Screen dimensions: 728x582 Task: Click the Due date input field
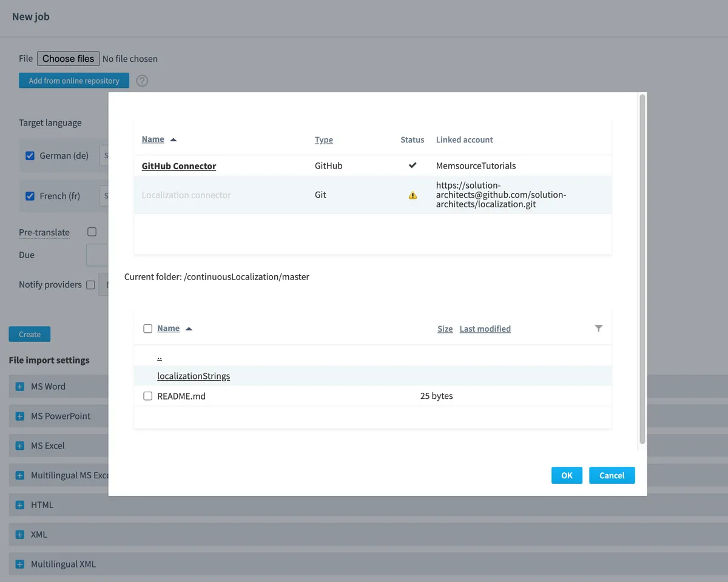[x=97, y=255]
